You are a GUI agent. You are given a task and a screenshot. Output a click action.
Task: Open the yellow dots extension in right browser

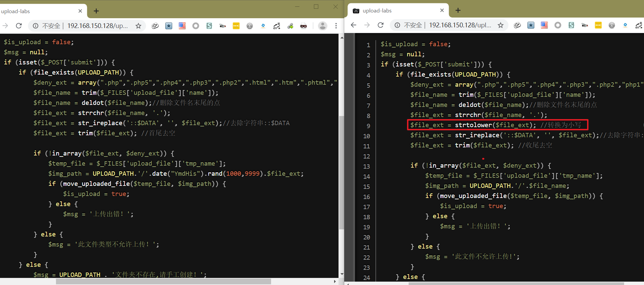click(x=598, y=25)
